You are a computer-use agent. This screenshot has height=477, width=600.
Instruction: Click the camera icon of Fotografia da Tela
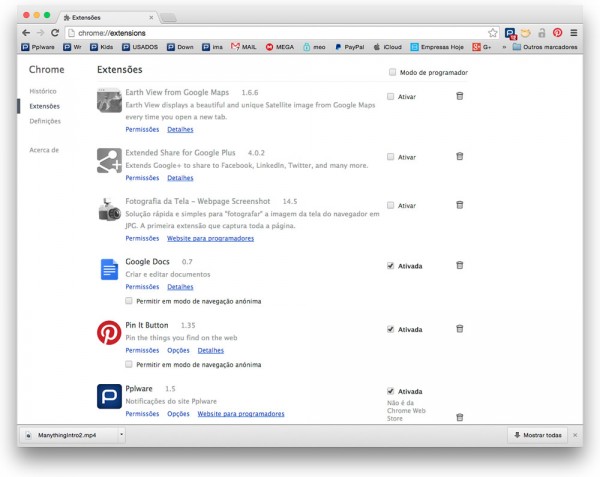tap(109, 209)
